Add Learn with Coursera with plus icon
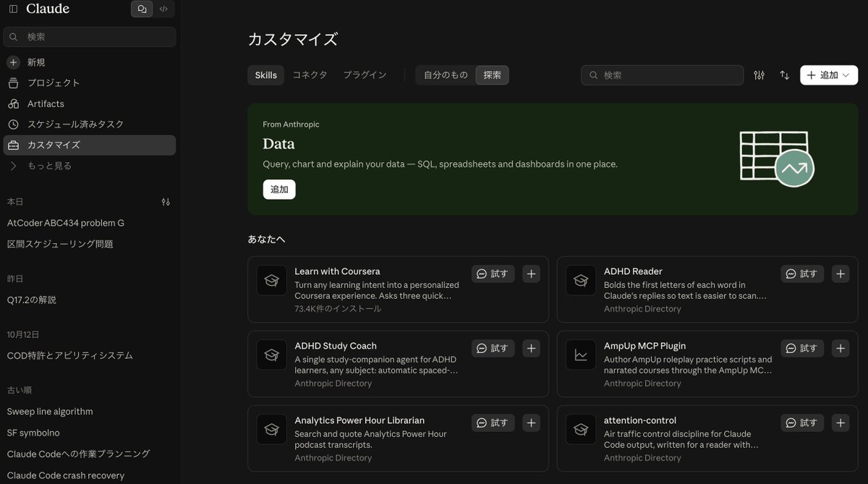The width and height of the screenshot is (868, 484). [531, 274]
